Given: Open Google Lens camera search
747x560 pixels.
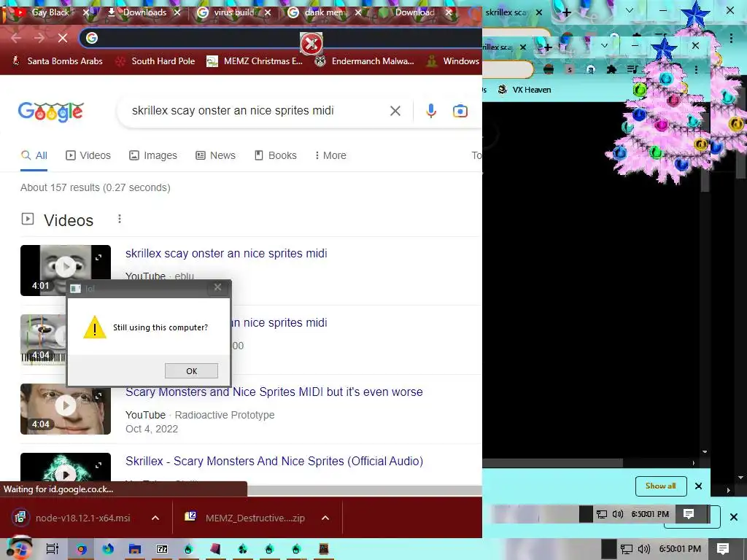Looking at the screenshot, I should pyautogui.click(x=460, y=111).
